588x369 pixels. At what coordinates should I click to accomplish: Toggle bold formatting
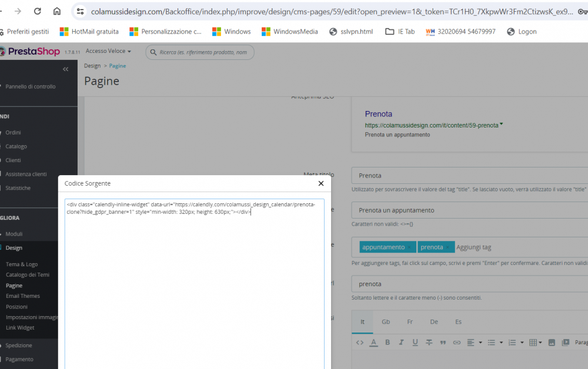(387, 343)
